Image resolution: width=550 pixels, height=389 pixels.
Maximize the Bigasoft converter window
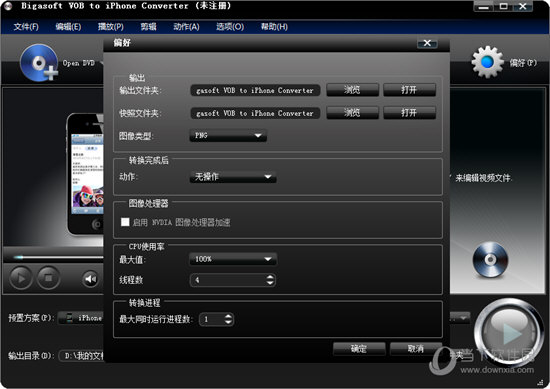click(503, 6)
